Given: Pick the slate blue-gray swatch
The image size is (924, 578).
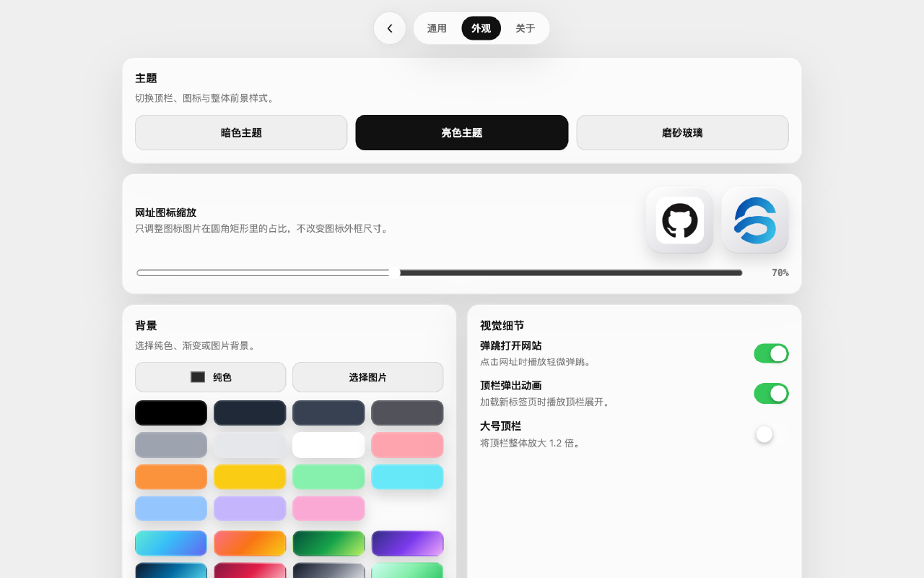Looking at the screenshot, I should tap(328, 413).
